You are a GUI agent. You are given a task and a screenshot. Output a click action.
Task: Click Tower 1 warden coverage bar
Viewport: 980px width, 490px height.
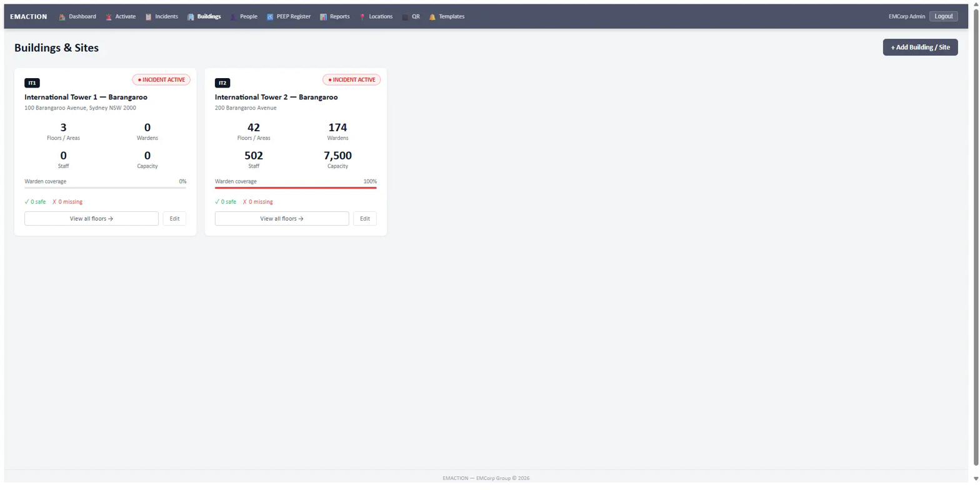tap(105, 187)
